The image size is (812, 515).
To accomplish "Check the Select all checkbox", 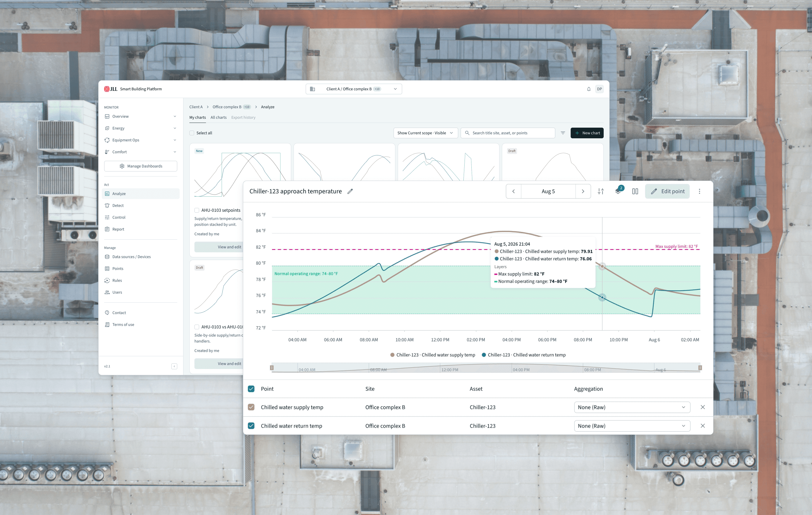I will [x=192, y=133].
